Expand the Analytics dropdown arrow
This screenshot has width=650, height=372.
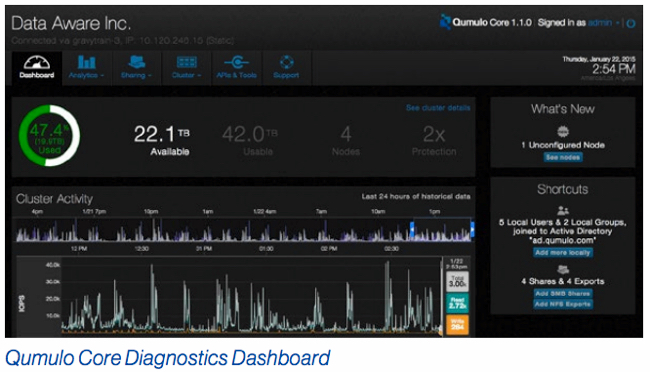[102, 75]
